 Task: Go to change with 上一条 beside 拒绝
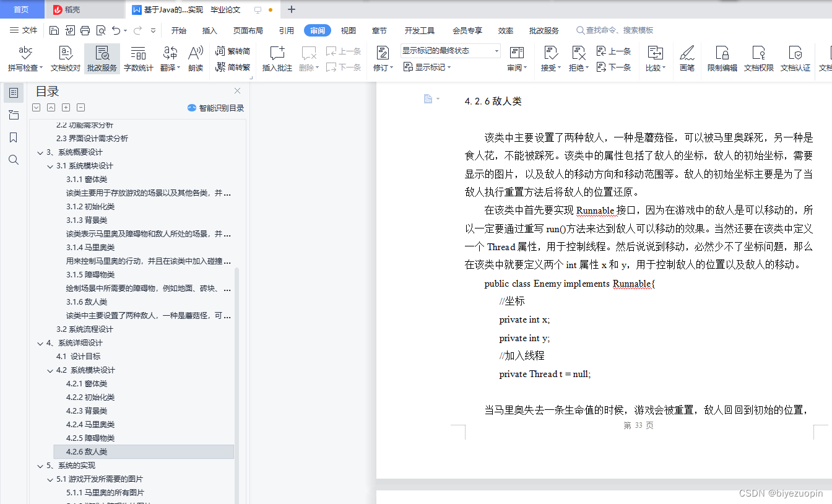coord(614,51)
